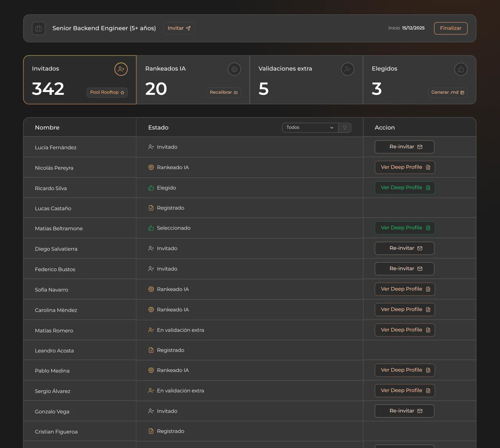The image size is (500, 448).
Task: Click the Invitar button with paper plane
Action: point(179,28)
